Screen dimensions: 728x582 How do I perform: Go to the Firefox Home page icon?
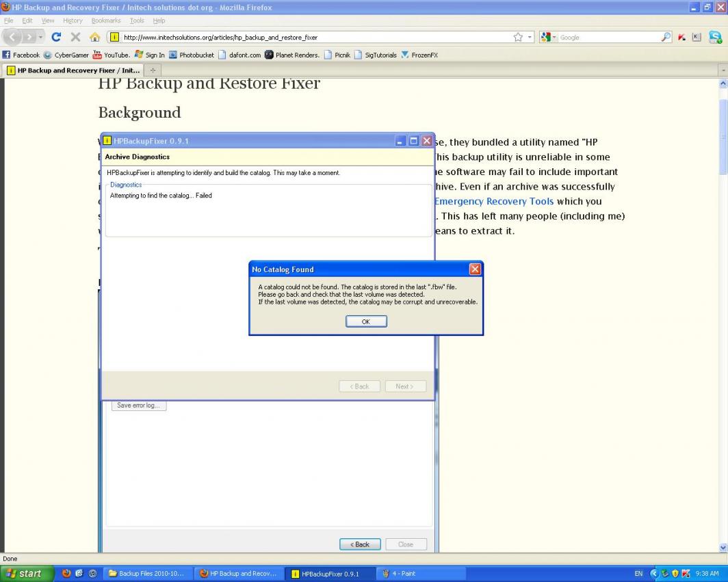(x=94, y=37)
